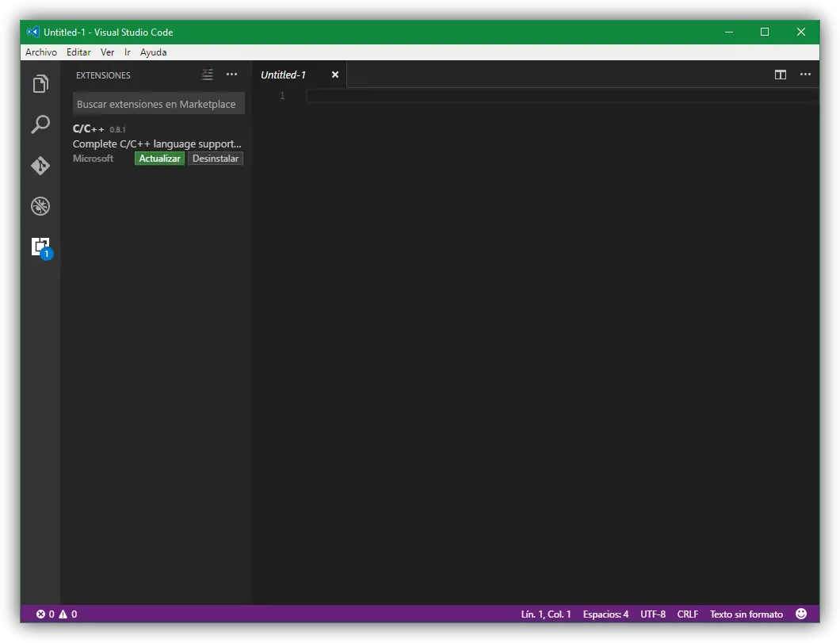Screen dimensions: 840x643
Task: Click the Microsoft publisher name
Action: [x=94, y=159]
